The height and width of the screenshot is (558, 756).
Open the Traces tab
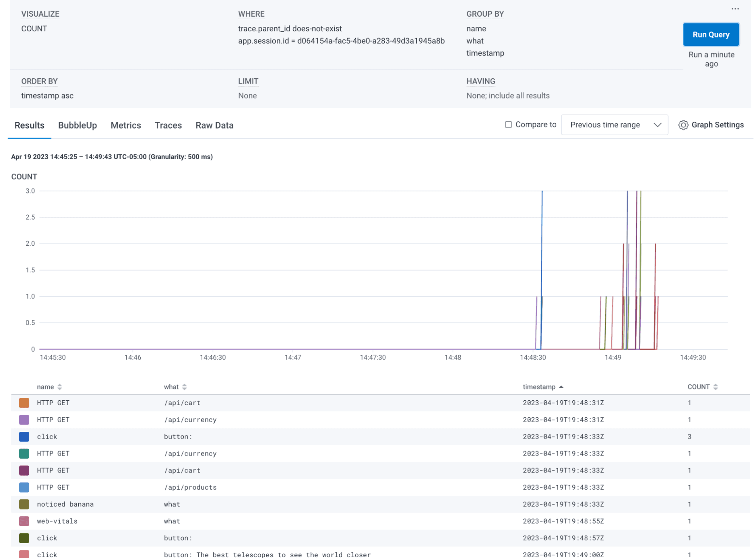(168, 125)
